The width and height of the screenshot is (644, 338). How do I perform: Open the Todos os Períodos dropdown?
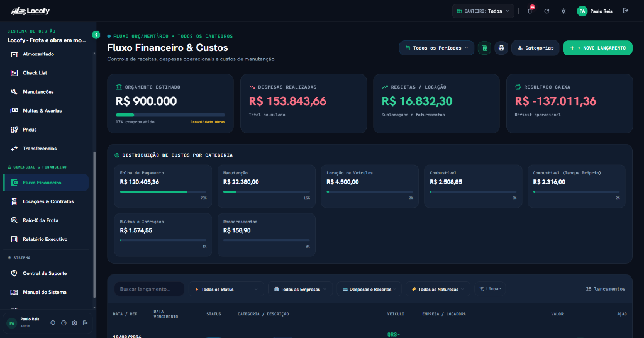(436, 48)
